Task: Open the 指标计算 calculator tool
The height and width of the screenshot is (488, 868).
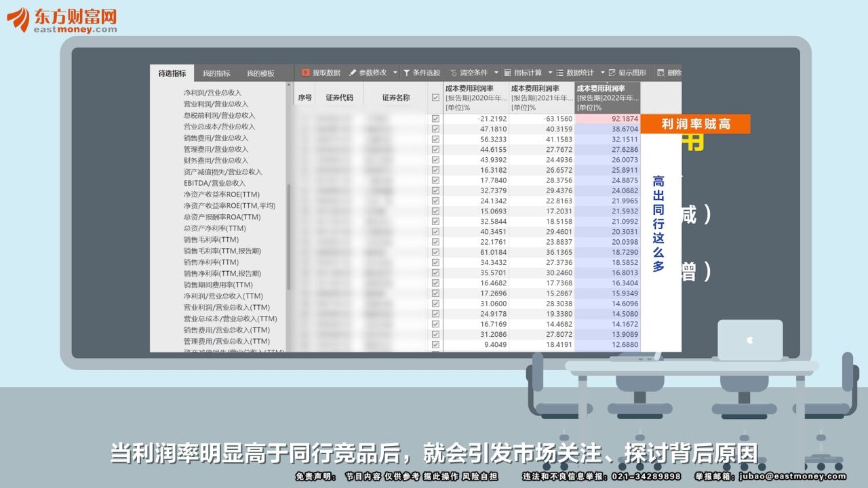Action: point(522,73)
